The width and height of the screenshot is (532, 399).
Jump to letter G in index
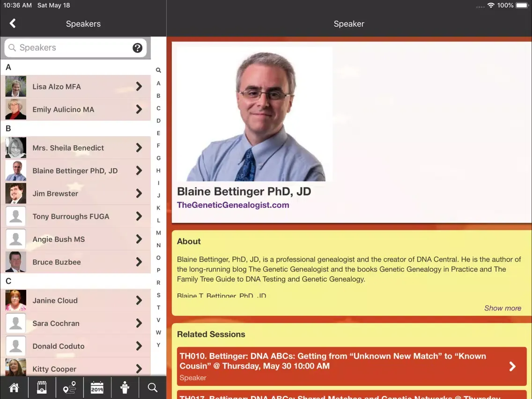click(x=158, y=158)
